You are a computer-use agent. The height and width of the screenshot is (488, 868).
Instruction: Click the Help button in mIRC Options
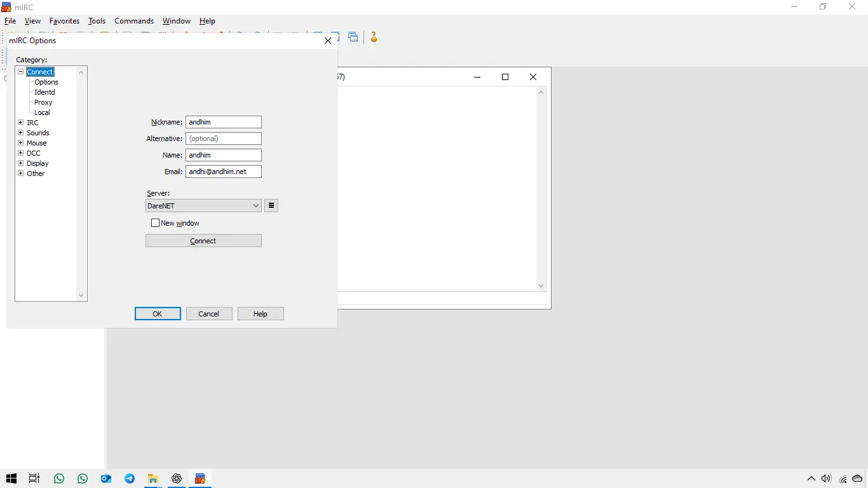(x=261, y=314)
